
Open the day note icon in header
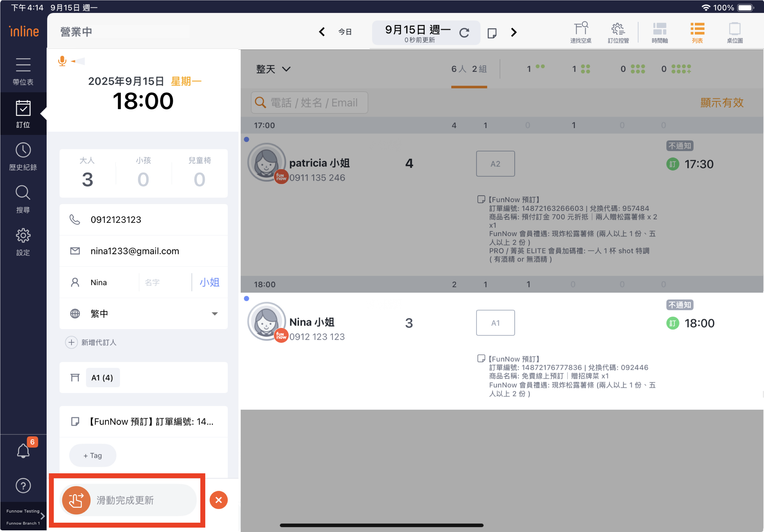pyautogui.click(x=491, y=33)
